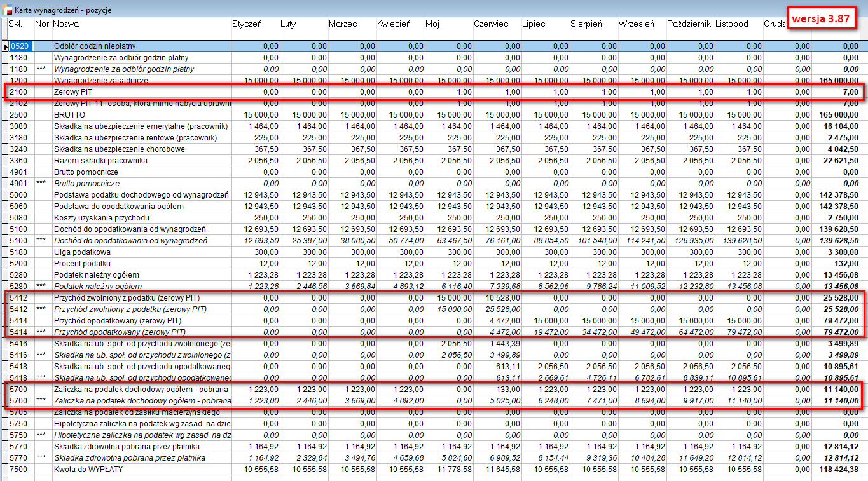Screen dimensions: 868x481
Task: Select Składka na ubezpieczenie chorobowe row
Action: 120,149
